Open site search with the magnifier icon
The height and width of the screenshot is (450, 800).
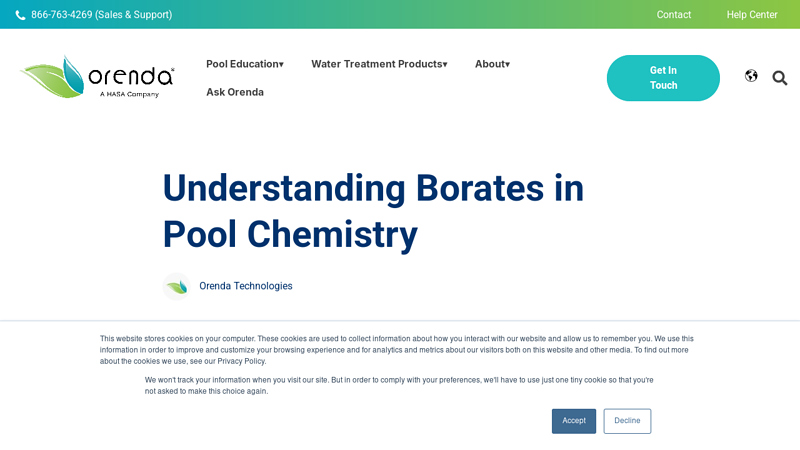click(x=780, y=78)
